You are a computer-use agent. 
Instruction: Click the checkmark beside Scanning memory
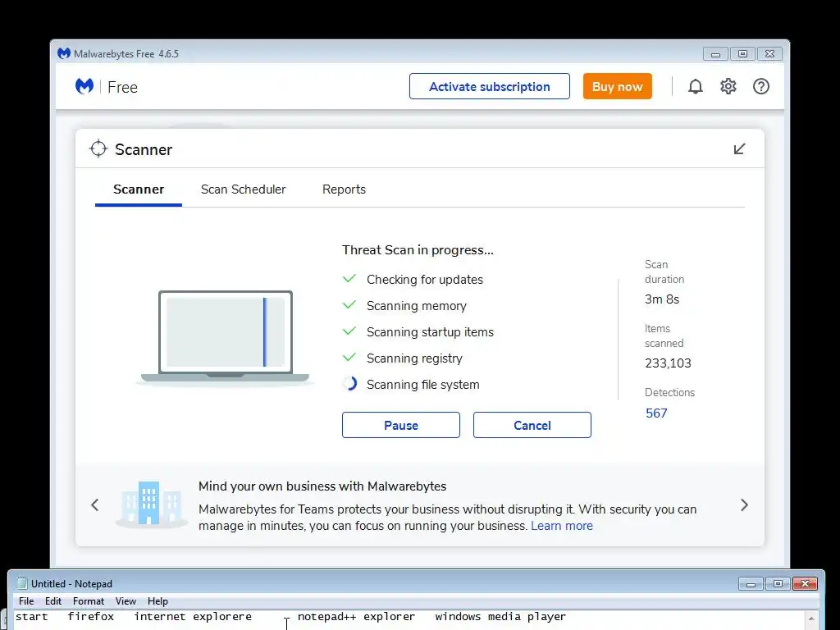[x=349, y=305]
